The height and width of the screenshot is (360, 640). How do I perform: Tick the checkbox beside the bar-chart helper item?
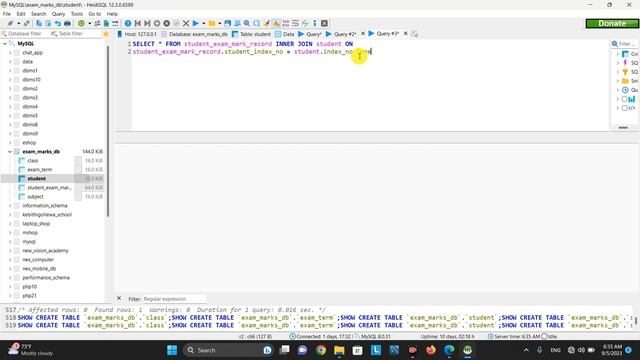click(624, 99)
